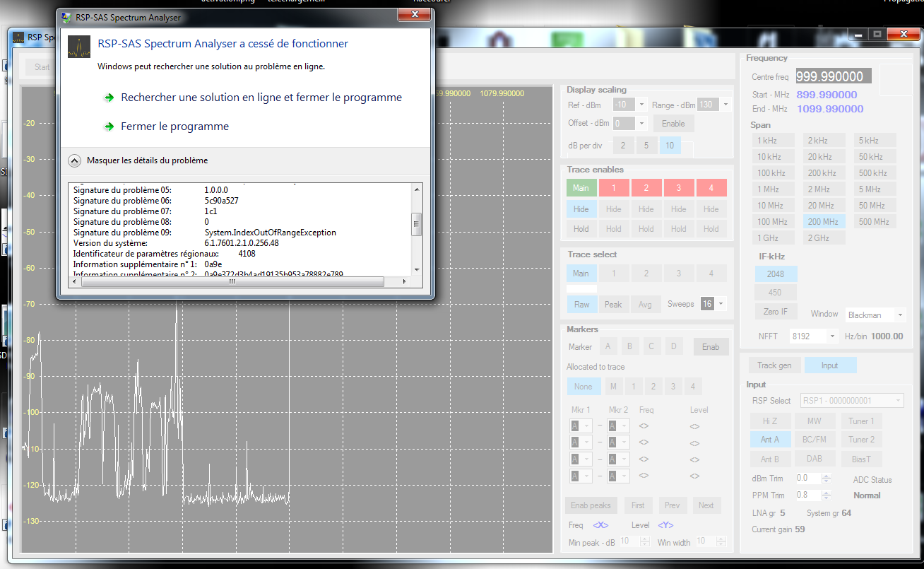Switch trace mode to Avg
The width and height of the screenshot is (924, 569).
[645, 305]
